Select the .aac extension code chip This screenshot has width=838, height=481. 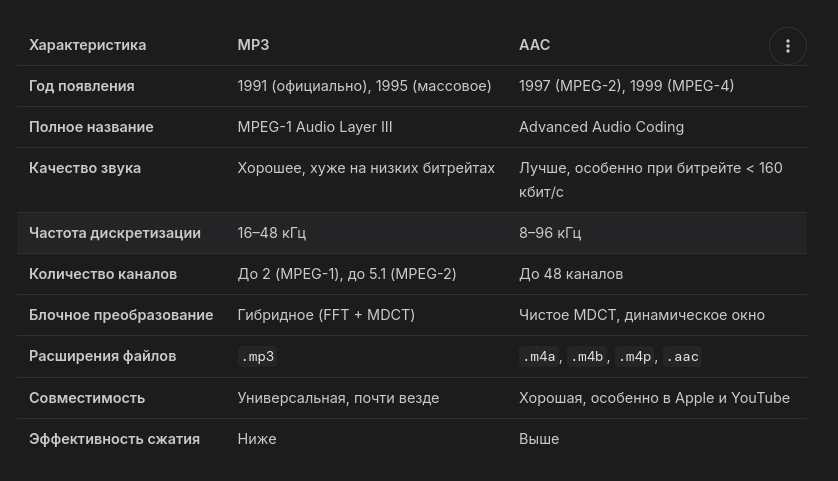(x=682, y=357)
